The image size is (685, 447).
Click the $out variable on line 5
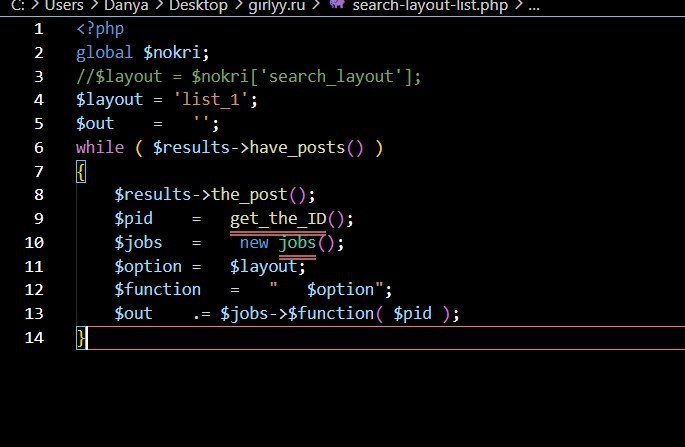95,124
